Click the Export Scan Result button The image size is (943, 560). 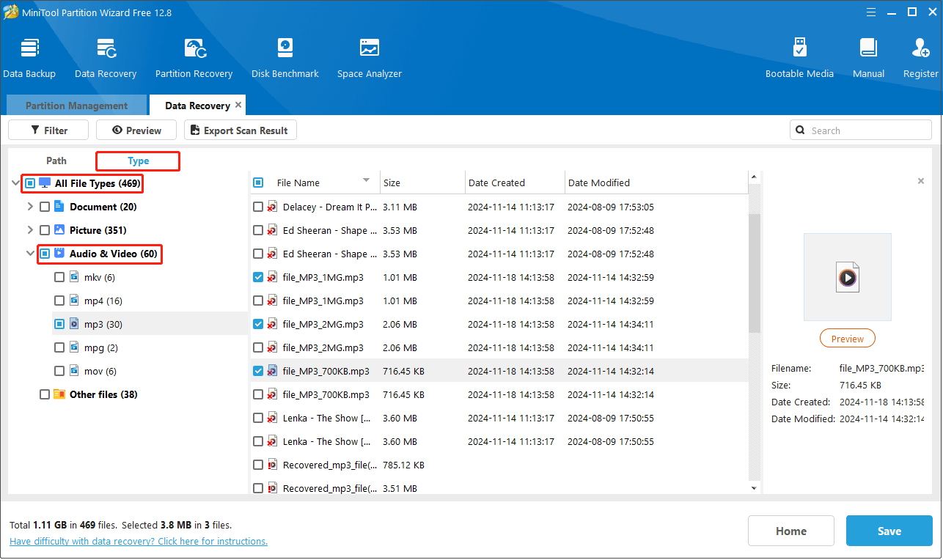[x=241, y=130]
